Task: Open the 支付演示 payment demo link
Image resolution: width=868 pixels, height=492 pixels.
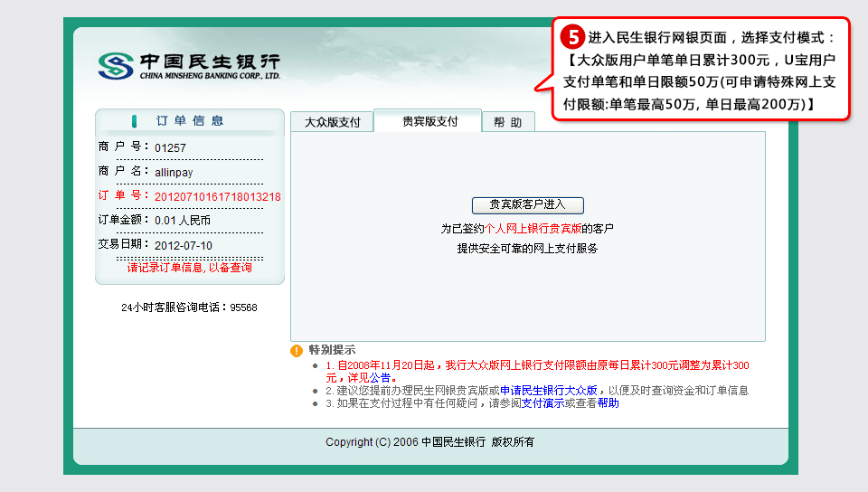Action: pyautogui.click(x=542, y=402)
